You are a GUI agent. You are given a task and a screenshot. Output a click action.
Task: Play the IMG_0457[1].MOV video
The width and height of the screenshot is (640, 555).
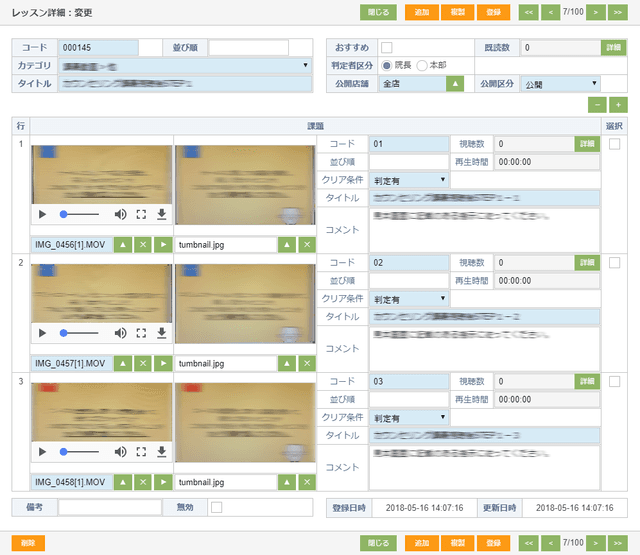coord(42,333)
